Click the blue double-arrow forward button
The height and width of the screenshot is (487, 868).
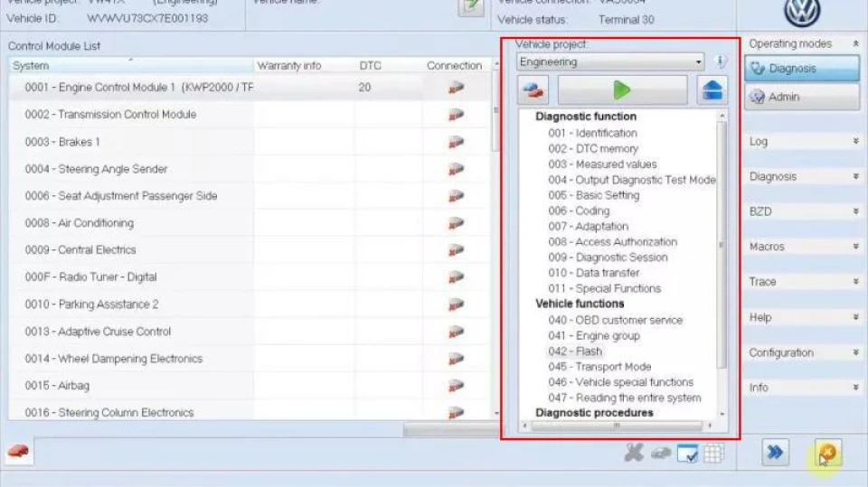tap(775, 453)
